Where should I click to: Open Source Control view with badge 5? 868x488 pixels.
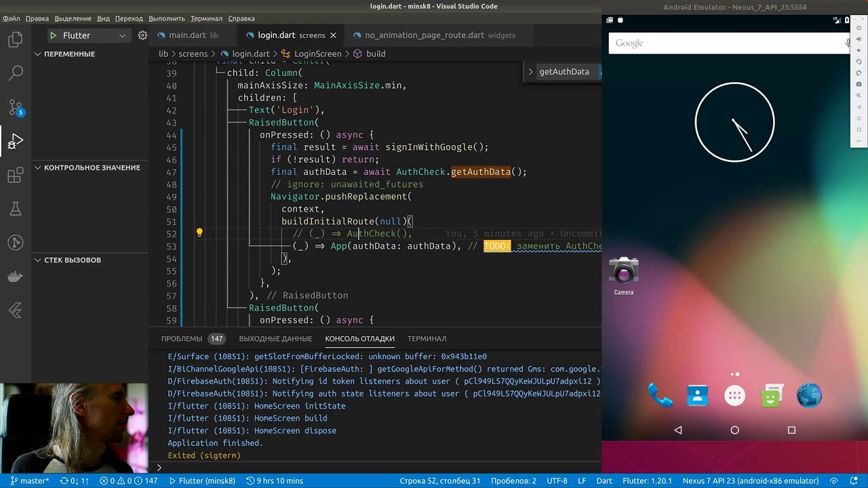coord(15,107)
